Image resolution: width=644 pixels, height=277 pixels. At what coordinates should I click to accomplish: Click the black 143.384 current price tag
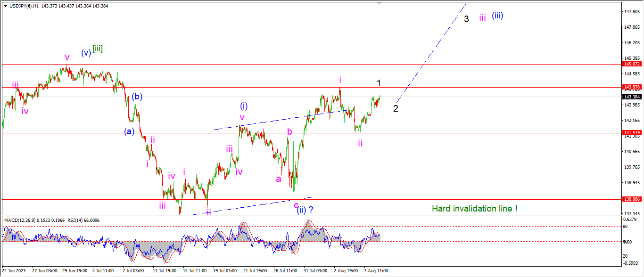coord(631,97)
